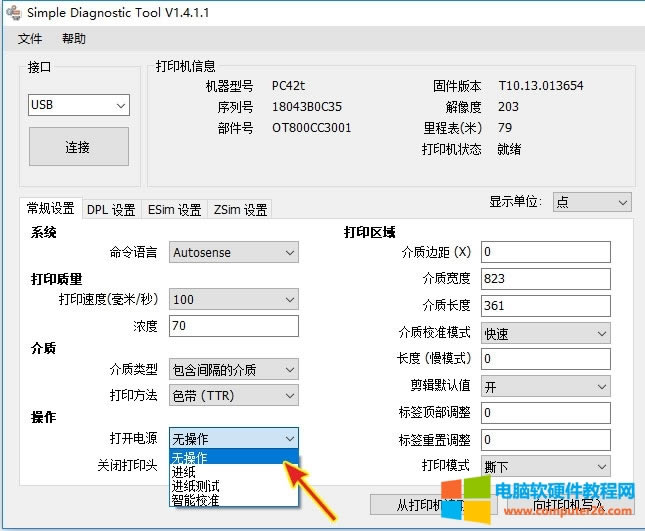
Task: Open the 文件 menu
Action: click(30, 39)
